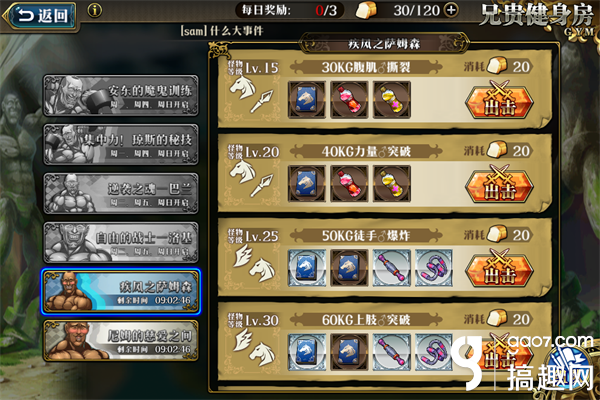Select 集中力!琼斯的秘技 dungeon tab
The height and width of the screenshot is (400, 600).
pos(121,144)
